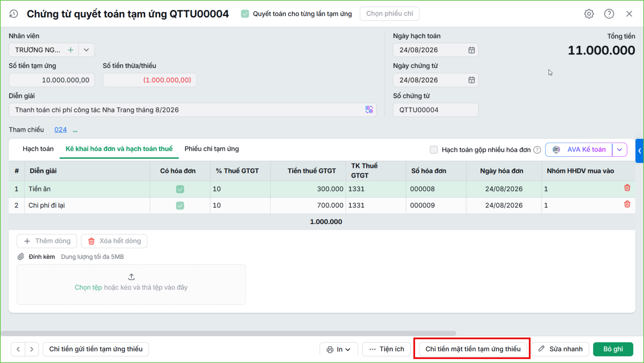Expand the blue side panel arrow
644x363 pixels.
(x=640, y=151)
